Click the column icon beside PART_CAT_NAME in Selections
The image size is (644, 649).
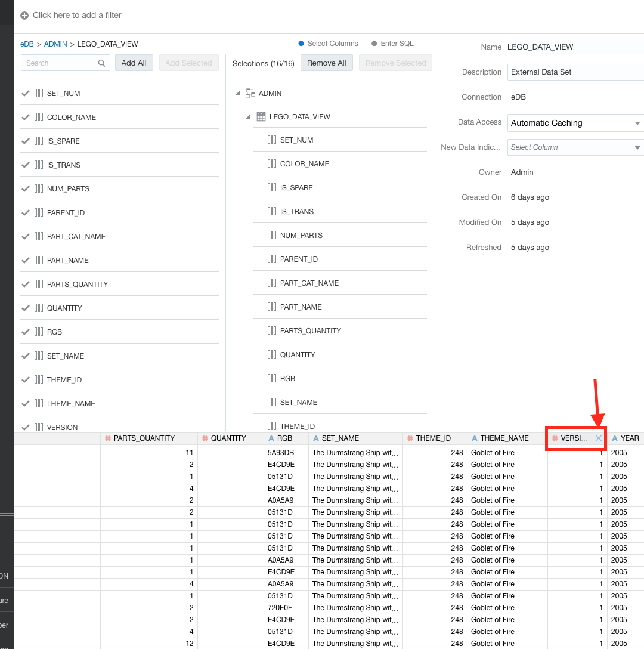tap(271, 283)
